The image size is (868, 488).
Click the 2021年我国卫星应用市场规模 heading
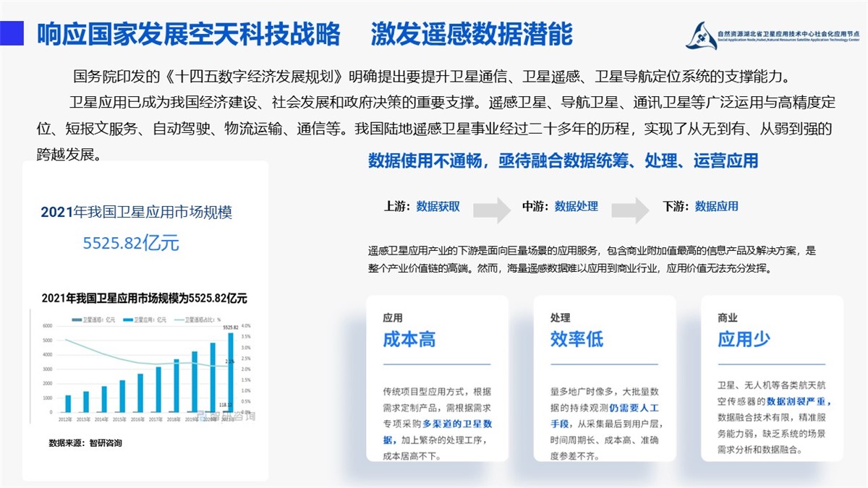(x=136, y=212)
